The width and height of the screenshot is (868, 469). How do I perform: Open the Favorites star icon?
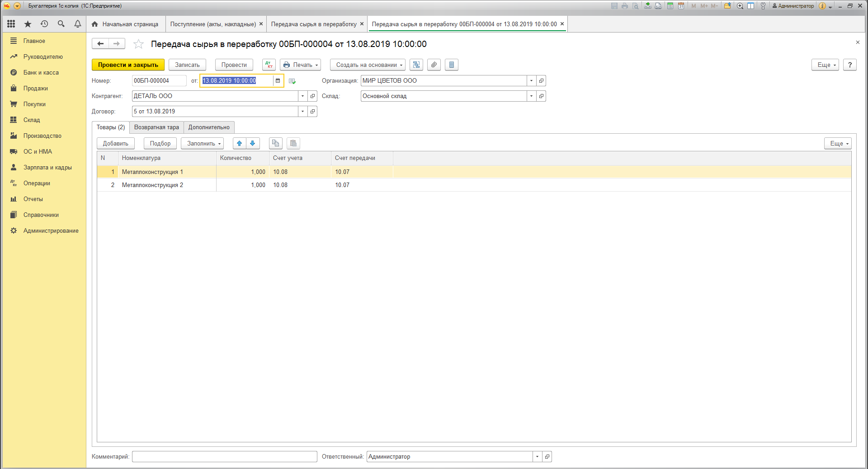pos(28,24)
